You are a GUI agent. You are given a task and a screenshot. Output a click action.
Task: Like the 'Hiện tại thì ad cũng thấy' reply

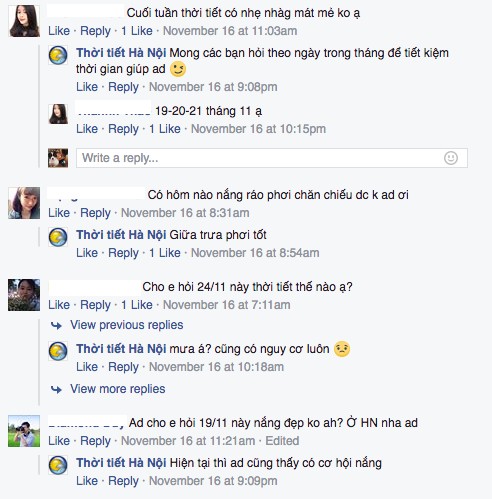click(87, 481)
